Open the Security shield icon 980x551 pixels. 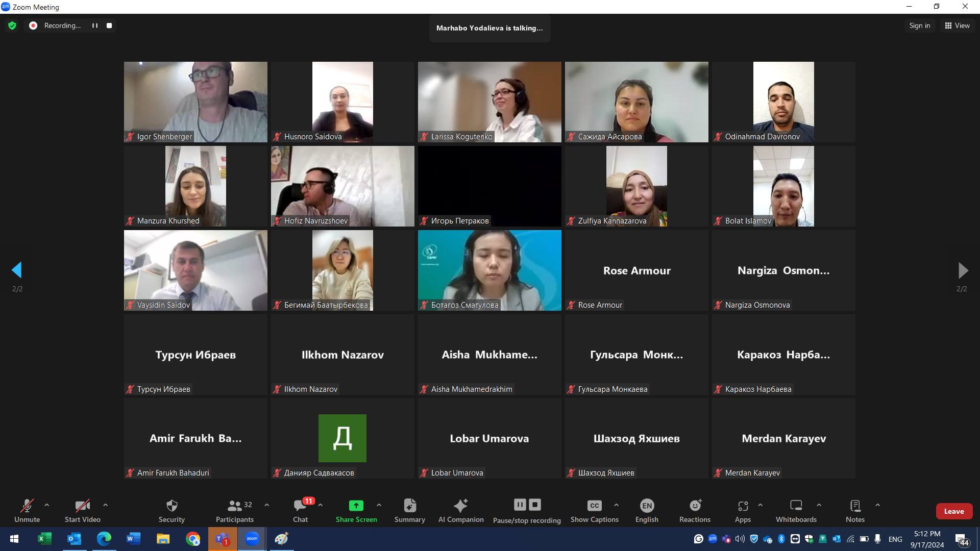(171, 506)
